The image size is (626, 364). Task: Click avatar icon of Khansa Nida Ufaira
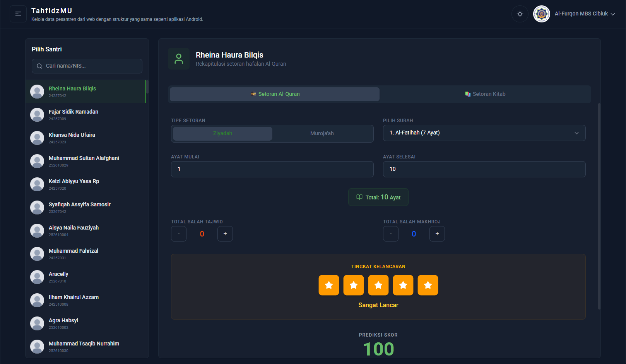[x=37, y=138]
